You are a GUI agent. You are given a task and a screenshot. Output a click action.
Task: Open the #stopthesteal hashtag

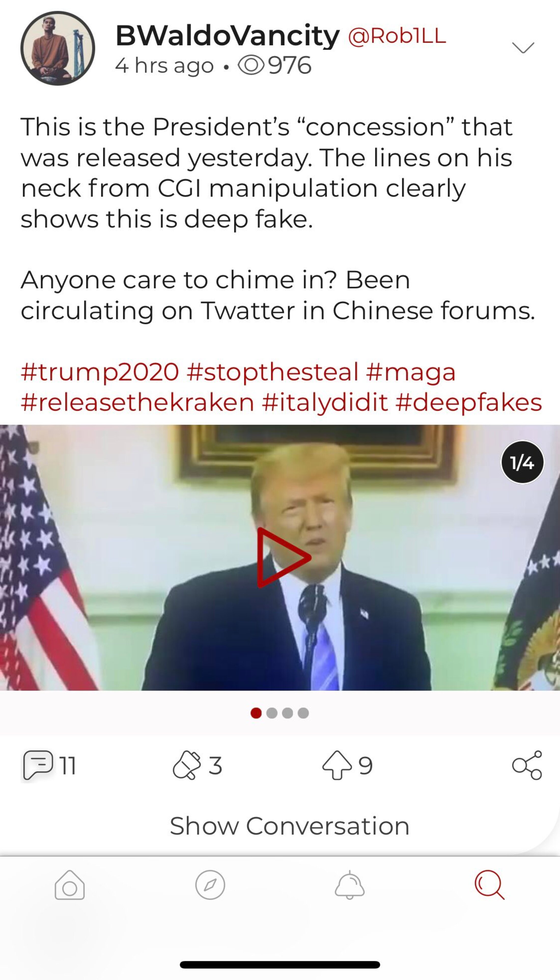[272, 372]
